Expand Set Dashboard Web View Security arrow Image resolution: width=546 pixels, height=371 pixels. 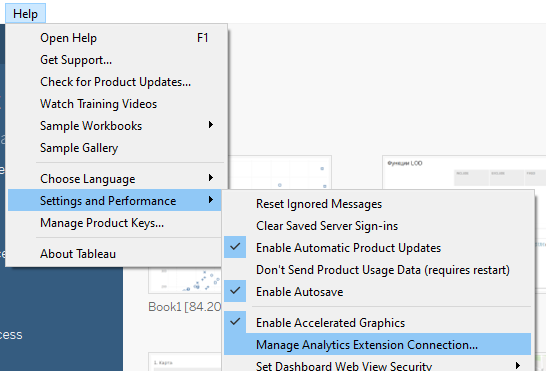coord(518,365)
